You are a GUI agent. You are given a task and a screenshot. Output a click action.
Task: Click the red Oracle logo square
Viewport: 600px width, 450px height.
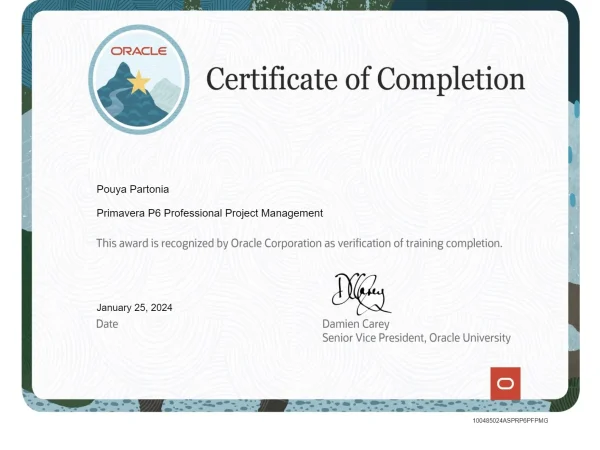coord(505,383)
